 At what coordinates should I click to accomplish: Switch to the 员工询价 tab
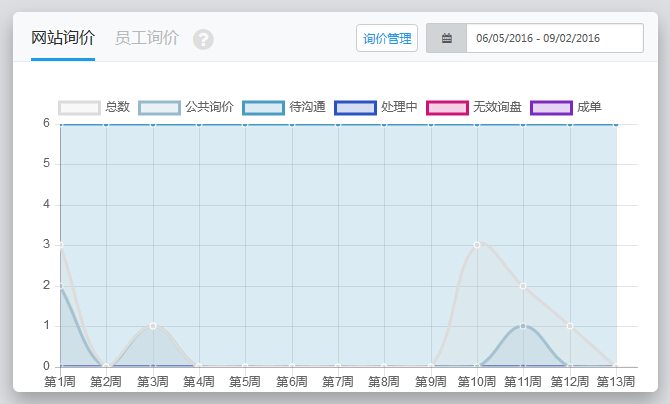[147, 39]
